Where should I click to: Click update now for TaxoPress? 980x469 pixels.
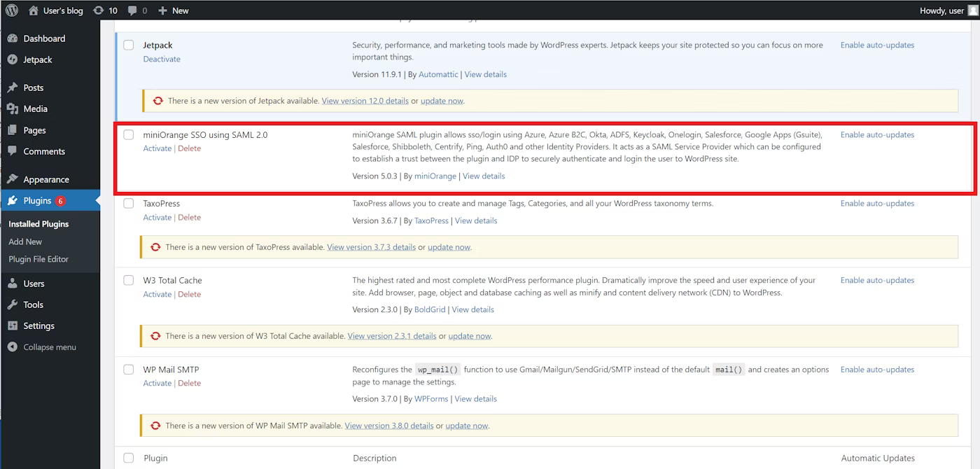coord(449,247)
